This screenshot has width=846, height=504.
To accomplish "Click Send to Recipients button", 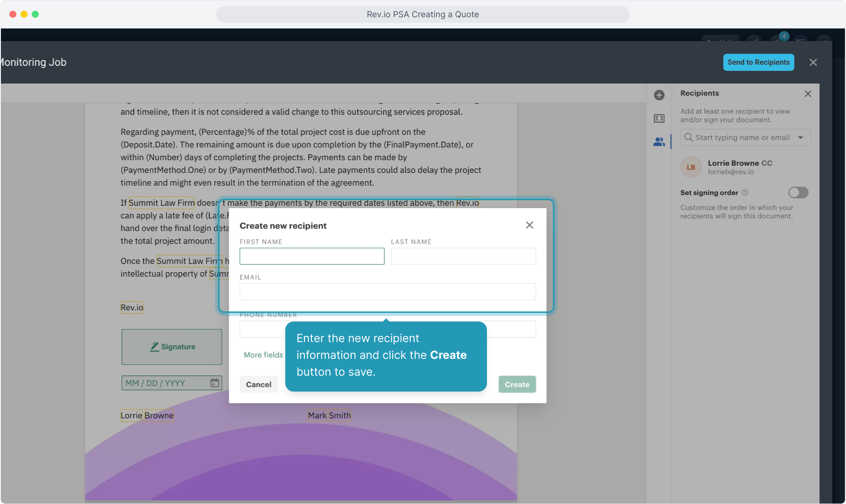I will [x=758, y=62].
